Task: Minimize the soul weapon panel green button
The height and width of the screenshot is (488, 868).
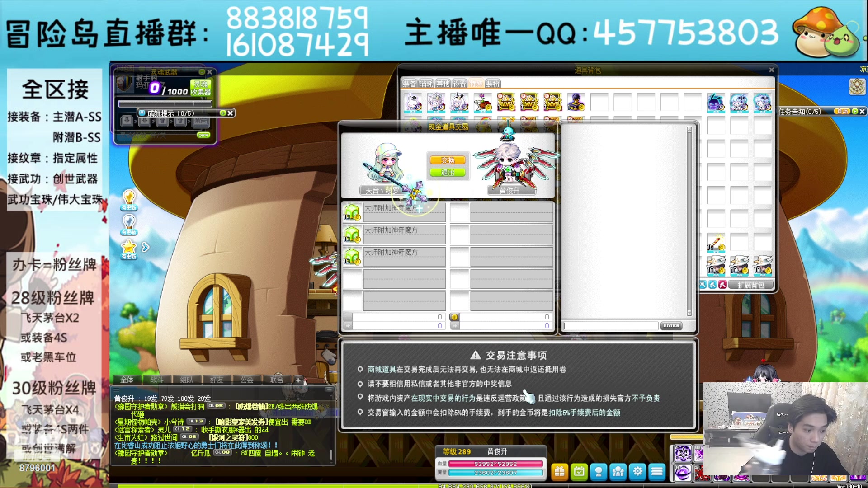Action: pos(202,72)
